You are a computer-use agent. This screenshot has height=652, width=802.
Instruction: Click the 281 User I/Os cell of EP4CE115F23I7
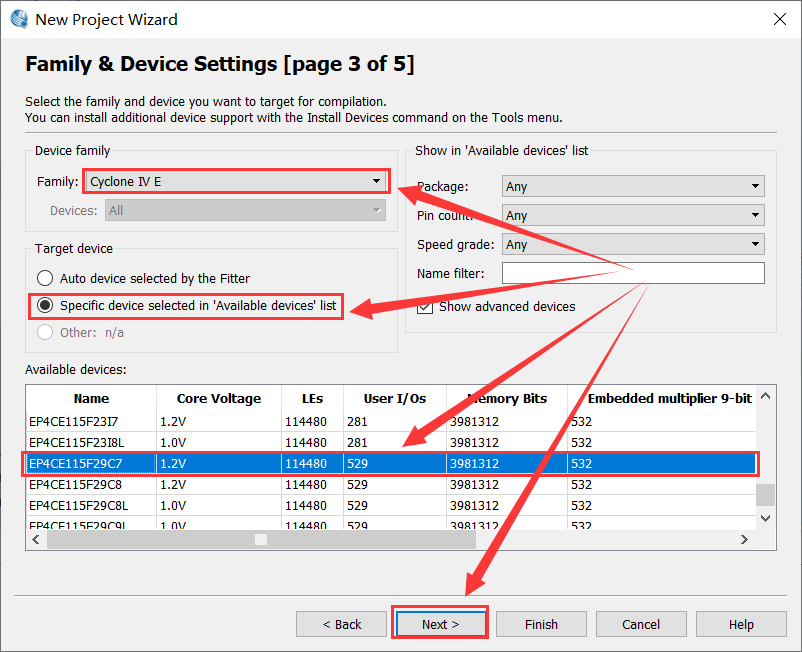pos(394,421)
